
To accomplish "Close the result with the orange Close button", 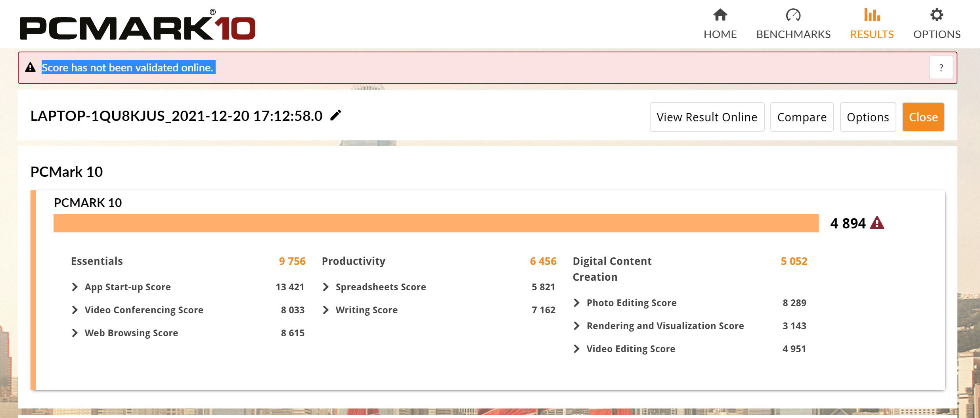I will (923, 117).
